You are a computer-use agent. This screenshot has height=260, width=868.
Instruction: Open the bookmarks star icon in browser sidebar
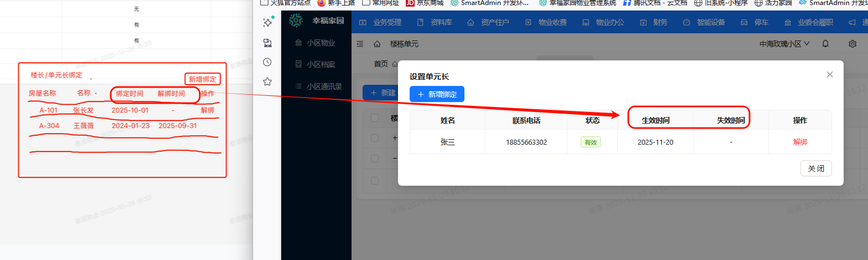coord(267,81)
